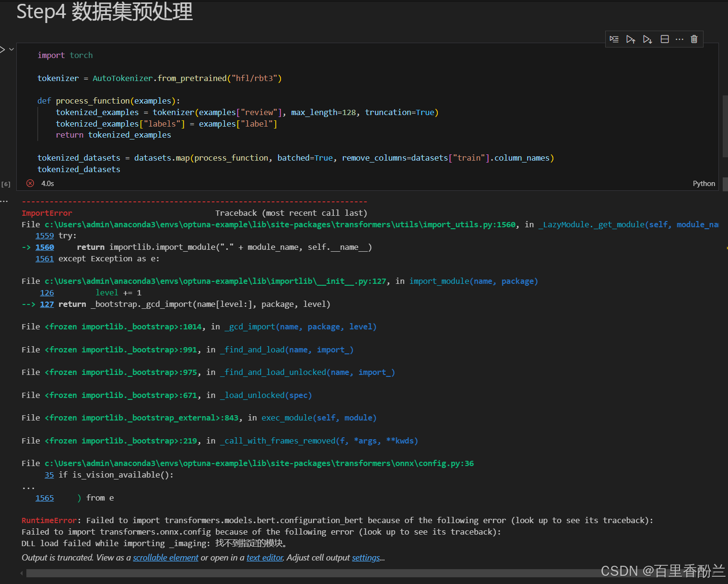Click the 'DLL load failed while importing _imaging' message
The image size is (728, 584).
154,544
